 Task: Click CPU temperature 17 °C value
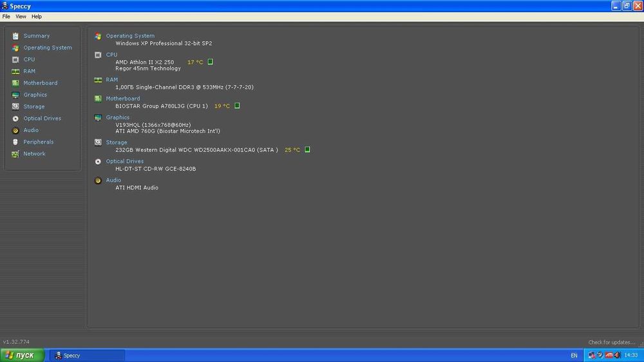[x=195, y=62]
